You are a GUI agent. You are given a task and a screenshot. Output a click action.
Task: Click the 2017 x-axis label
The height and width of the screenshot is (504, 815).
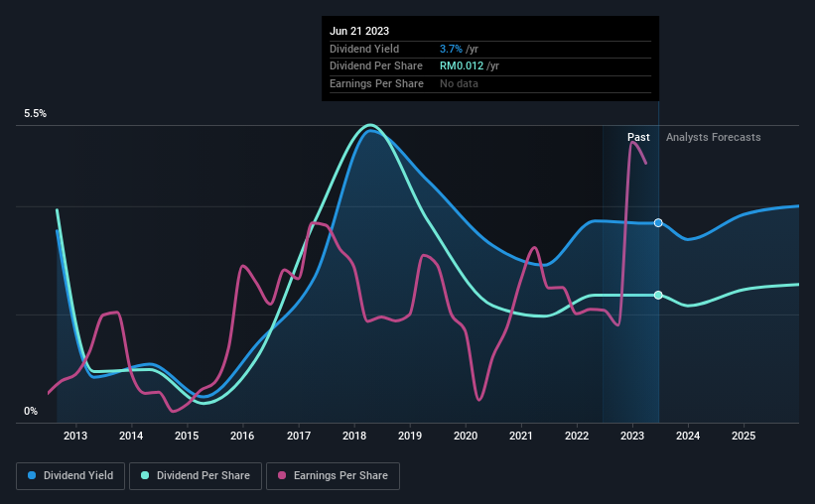[x=299, y=436]
